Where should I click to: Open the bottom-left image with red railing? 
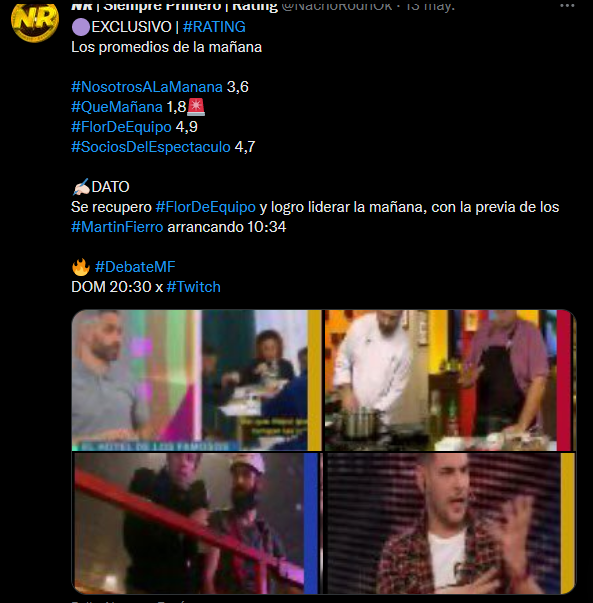click(197, 523)
